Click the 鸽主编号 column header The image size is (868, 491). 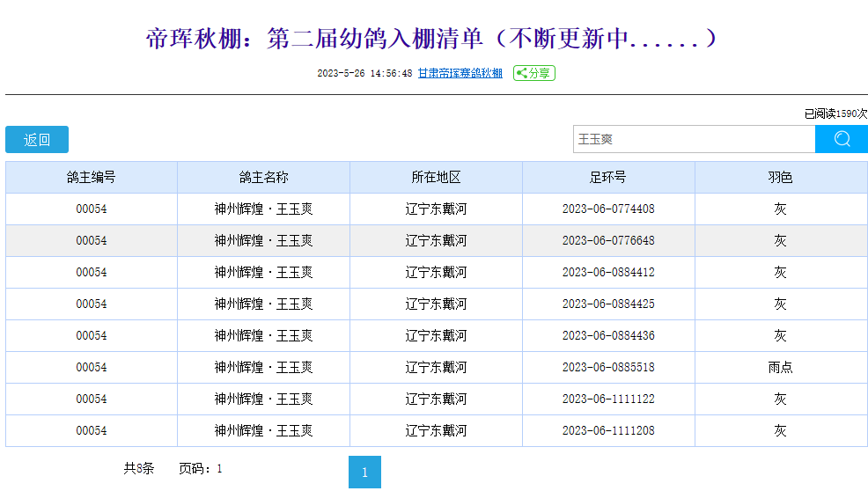(x=92, y=177)
